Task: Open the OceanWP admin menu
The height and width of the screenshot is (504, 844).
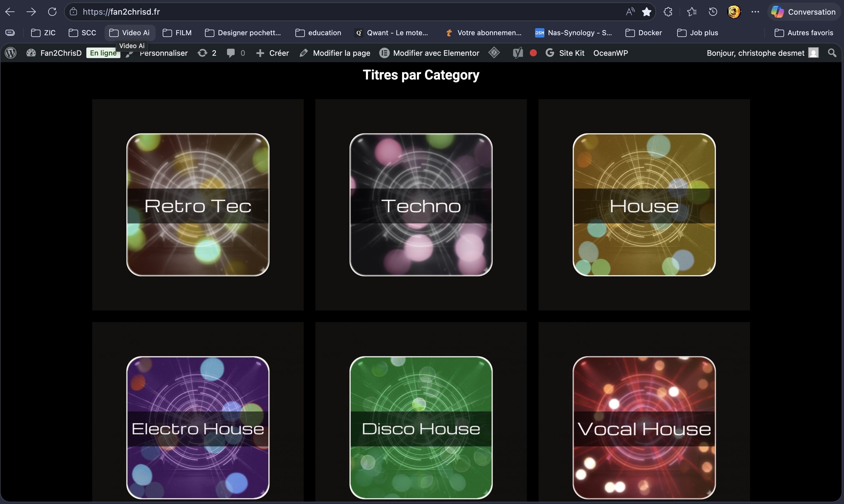Action: [x=610, y=53]
